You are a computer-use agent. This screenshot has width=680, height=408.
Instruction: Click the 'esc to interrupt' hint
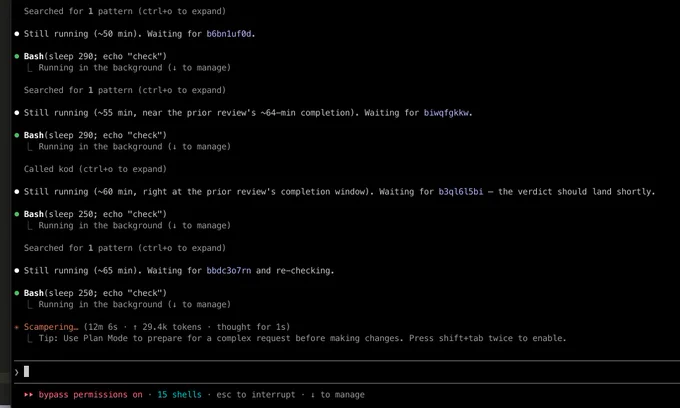[x=256, y=395]
